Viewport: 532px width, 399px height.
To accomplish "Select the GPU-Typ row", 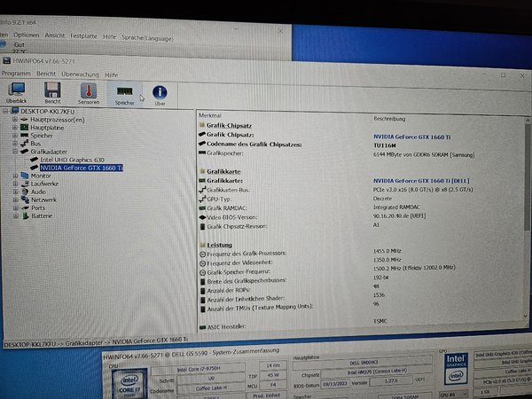I will tap(295, 199).
